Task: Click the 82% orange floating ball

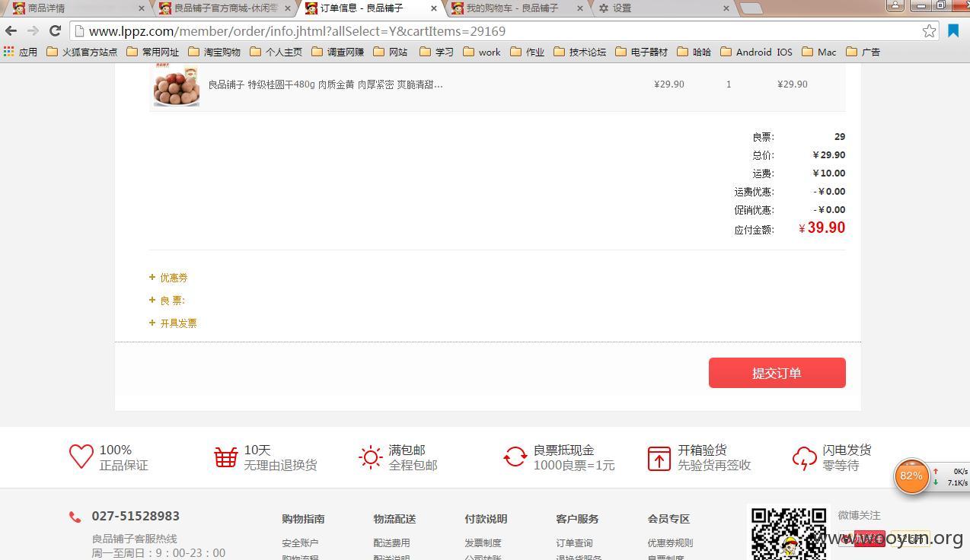Action: pyautogui.click(x=911, y=476)
